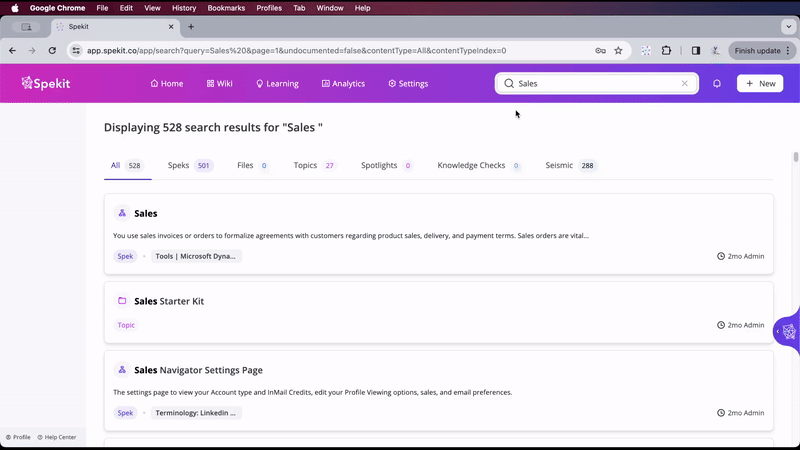Open Spekit Settings
Viewport: 800px width, 450px height.
[x=408, y=84]
